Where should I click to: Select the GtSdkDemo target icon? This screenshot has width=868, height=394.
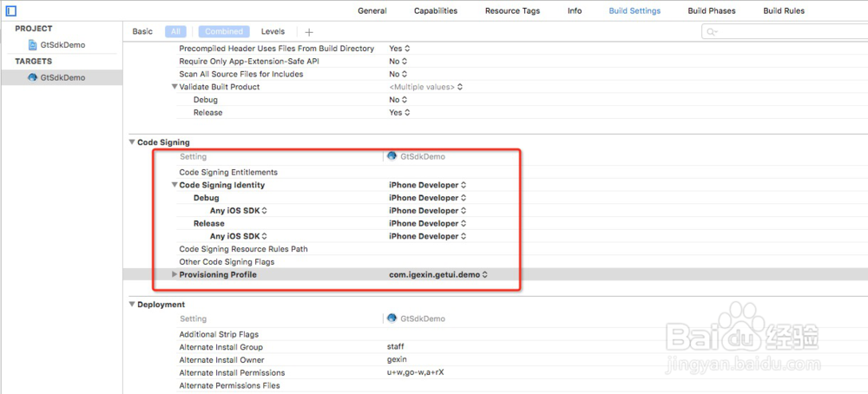tap(32, 77)
